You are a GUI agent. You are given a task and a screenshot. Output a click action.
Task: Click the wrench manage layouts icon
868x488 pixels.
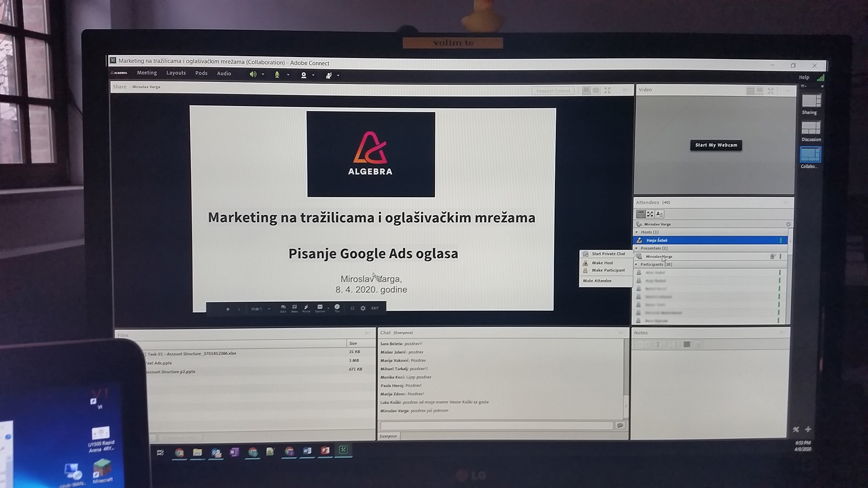(796, 430)
